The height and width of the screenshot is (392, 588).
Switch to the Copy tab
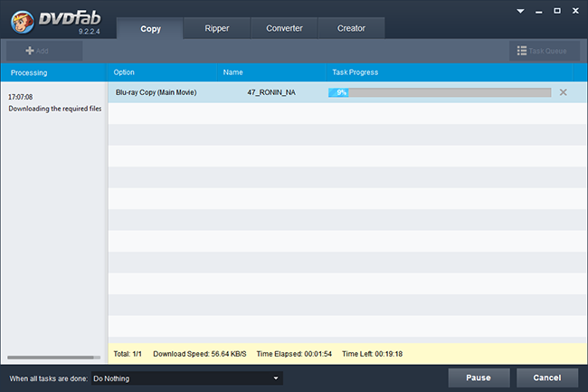point(150,28)
